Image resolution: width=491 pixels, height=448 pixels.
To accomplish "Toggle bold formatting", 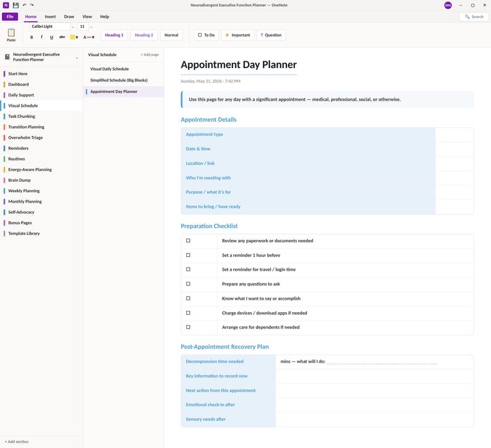I will pos(32,37).
